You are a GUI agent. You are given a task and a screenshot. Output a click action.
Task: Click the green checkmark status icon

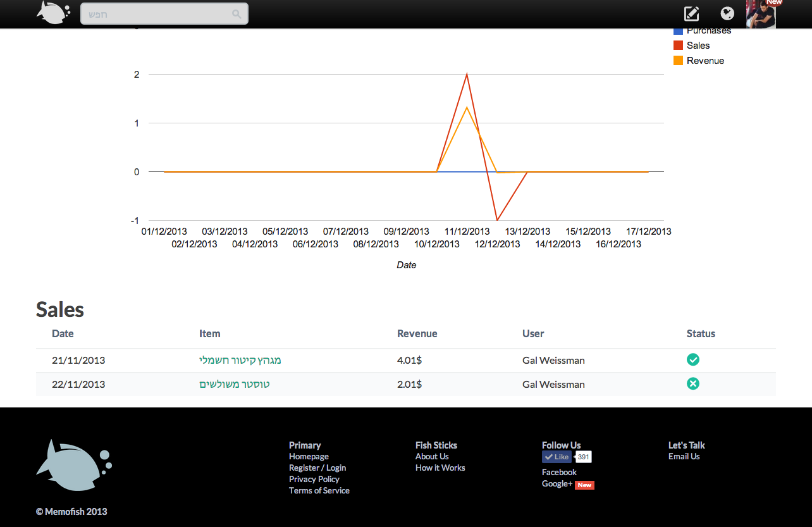[693, 360]
